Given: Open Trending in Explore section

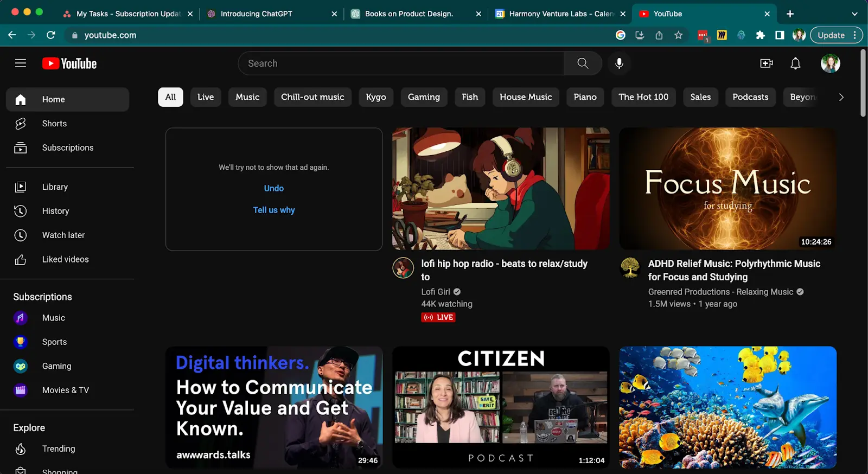Looking at the screenshot, I should (x=67, y=449).
